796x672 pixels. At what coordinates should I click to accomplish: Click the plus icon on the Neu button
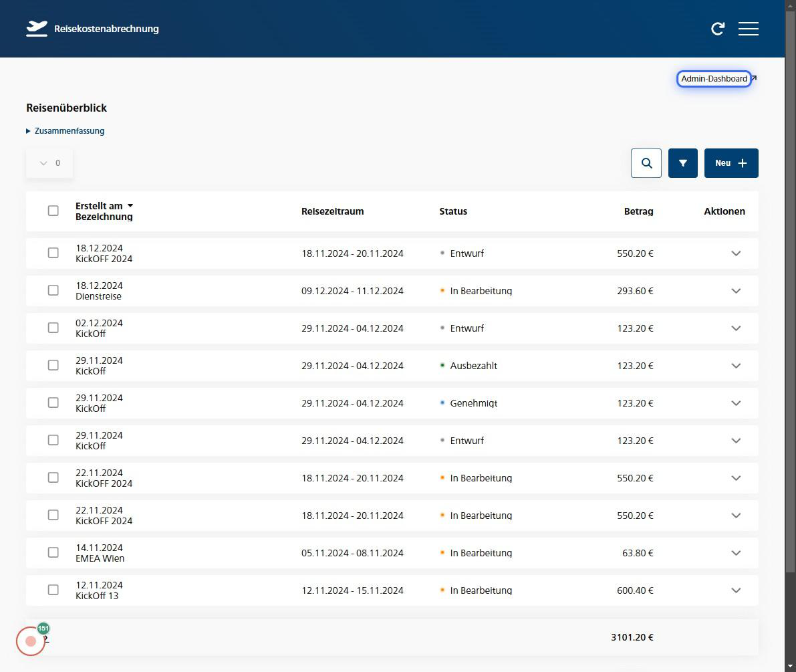(x=743, y=162)
